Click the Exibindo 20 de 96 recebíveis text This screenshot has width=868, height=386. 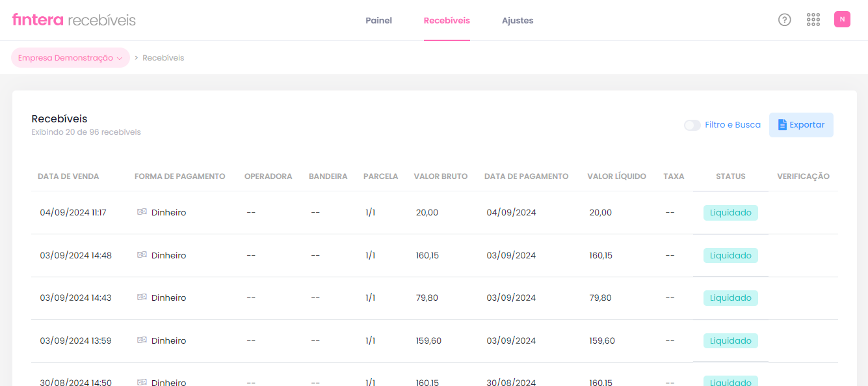coord(86,132)
